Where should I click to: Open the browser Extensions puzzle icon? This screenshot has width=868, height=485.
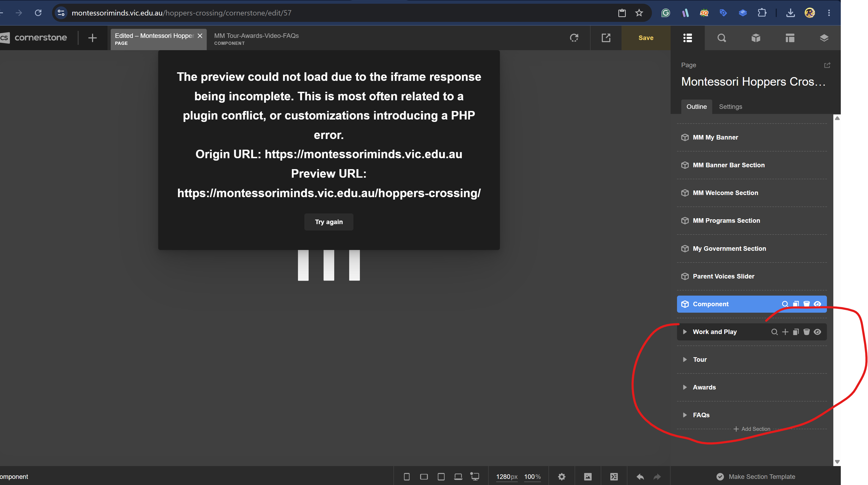coord(762,13)
